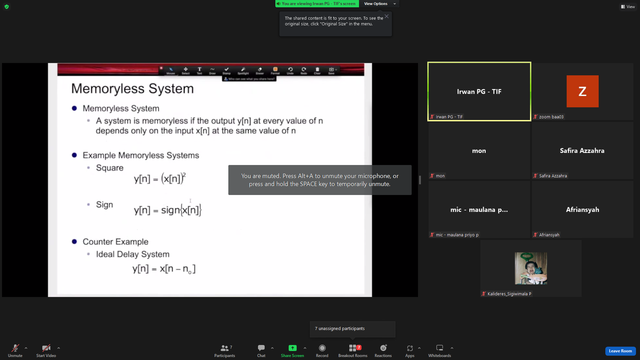Close the annotation toolbar with red button
Screen dimensions: 640x360
click(x=161, y=68)
